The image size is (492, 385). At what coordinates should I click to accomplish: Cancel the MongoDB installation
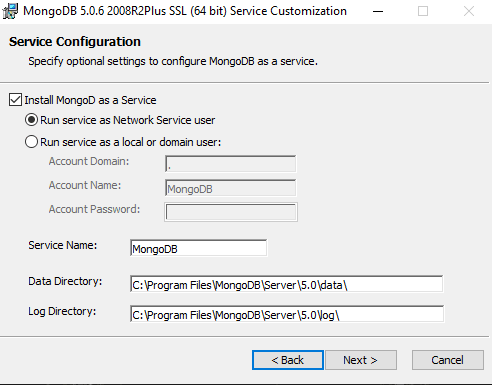click(x=448, y=360)
